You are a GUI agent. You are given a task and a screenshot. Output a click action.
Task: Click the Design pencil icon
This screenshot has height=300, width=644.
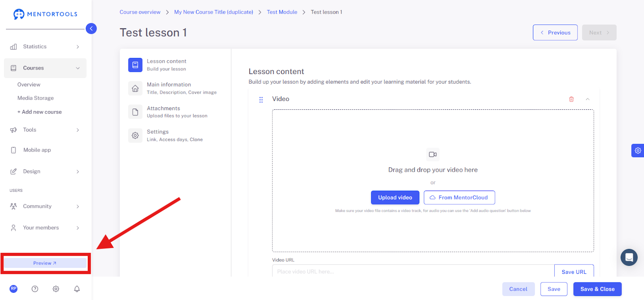tap(14, 171)
